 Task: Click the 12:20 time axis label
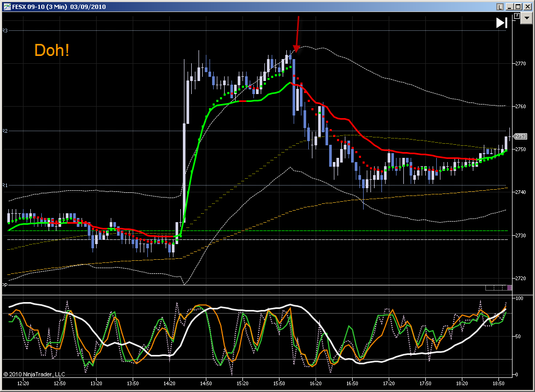pyautogui.click(x=23, y=384)
